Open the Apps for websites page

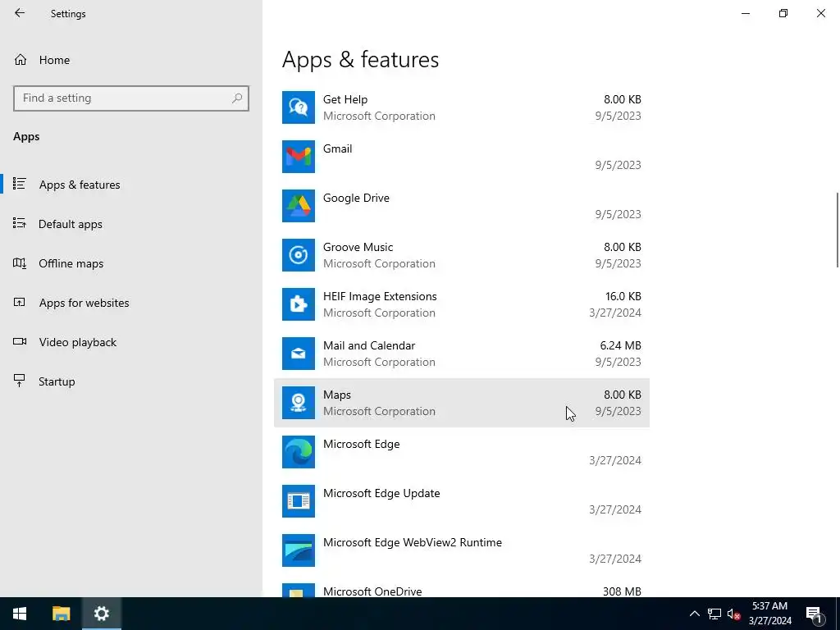(131, 303)
